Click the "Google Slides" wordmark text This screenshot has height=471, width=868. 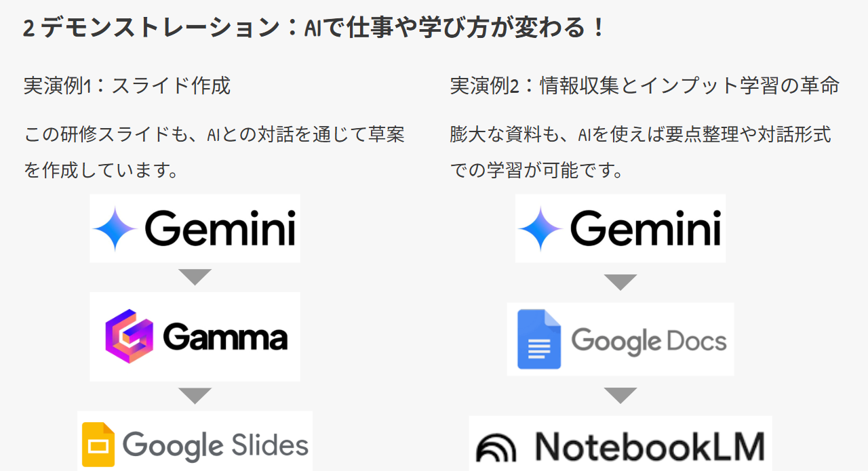coord(216,445)
